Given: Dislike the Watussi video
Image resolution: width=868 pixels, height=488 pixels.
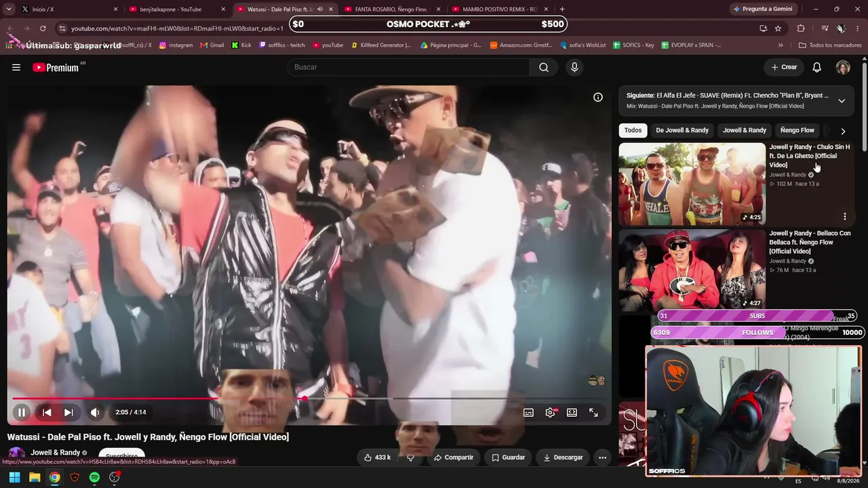Looking at the screenshot, I should pyautogui.click(x=410, y=457).
